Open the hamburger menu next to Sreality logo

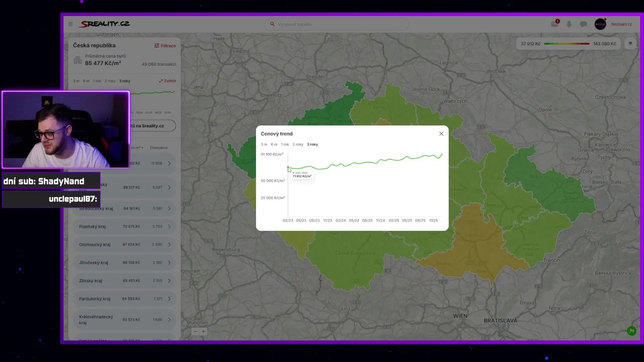[70, 24]
